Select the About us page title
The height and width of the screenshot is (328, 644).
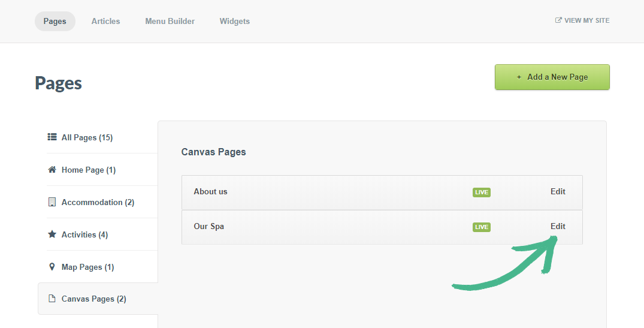(x=210, y=192)
